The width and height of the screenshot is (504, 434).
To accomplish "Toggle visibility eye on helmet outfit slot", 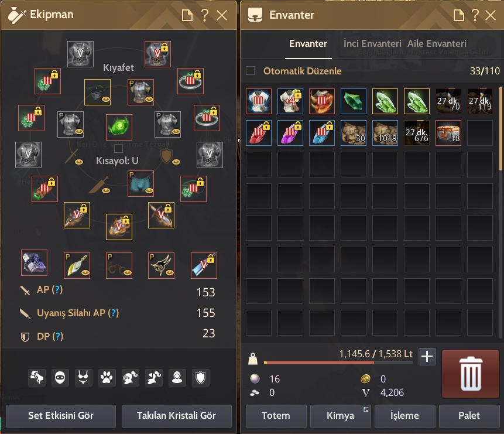I will click(106, 100).
